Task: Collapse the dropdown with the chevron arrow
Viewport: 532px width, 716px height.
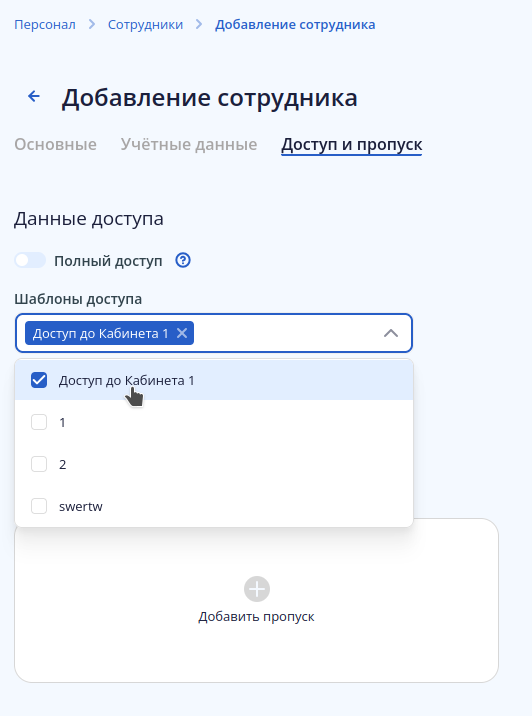Action: [x=391, y=333]
